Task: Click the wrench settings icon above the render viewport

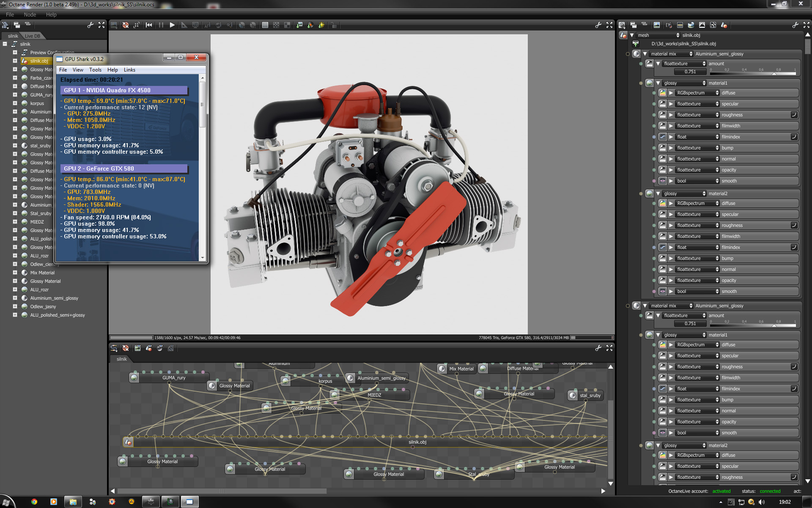Action: coord(598,25)
